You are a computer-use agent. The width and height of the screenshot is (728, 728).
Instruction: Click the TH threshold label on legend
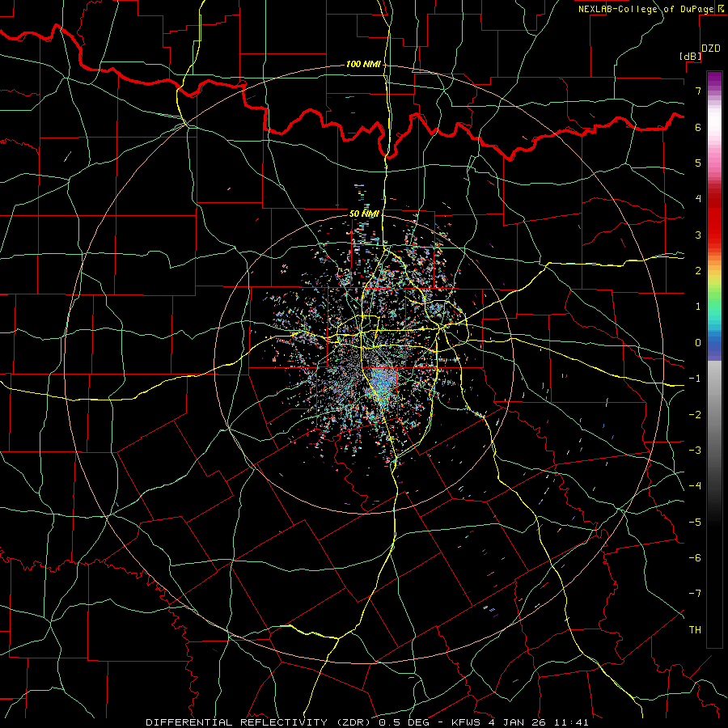coord(695,630)
